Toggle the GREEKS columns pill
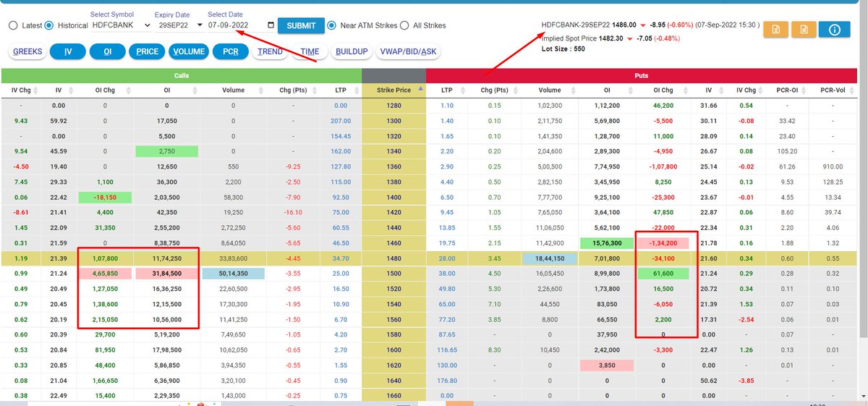The width and height of the screenshot is (868, 406). [27, 52]
